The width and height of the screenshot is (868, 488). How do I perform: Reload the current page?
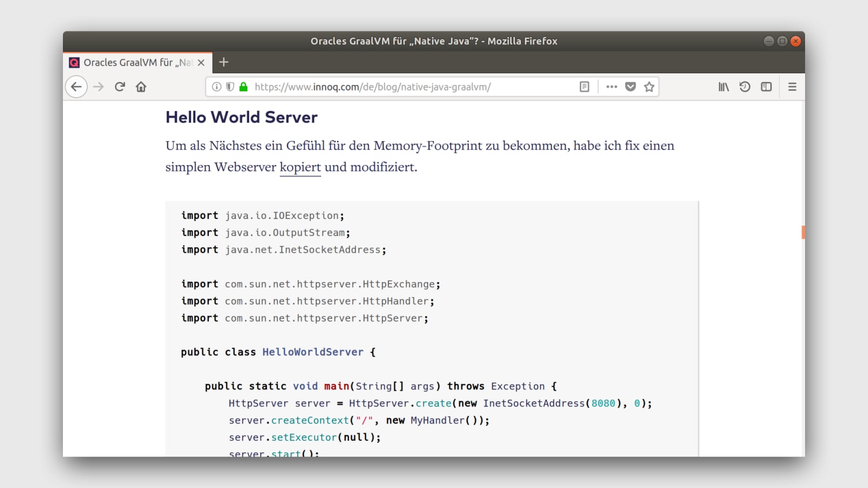[120, 87]
